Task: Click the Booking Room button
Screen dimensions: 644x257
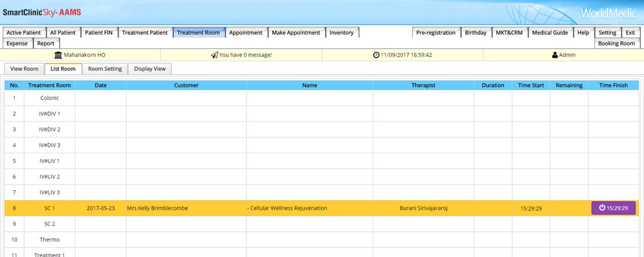Action: tap(616, 44)
